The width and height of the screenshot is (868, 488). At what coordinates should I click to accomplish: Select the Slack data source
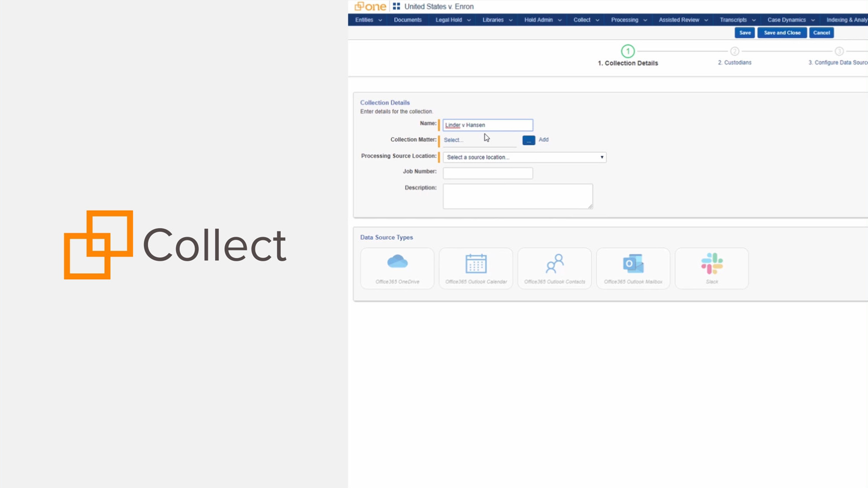point(711,268)
